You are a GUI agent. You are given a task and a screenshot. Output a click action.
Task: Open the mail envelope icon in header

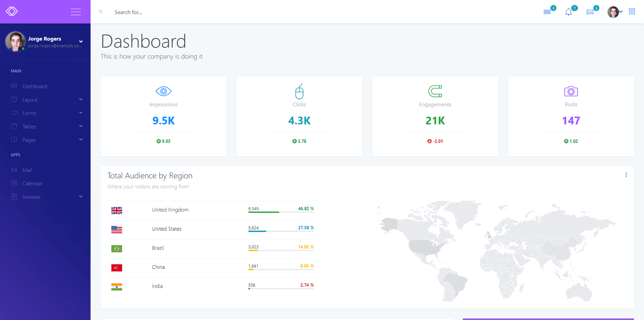590,12
